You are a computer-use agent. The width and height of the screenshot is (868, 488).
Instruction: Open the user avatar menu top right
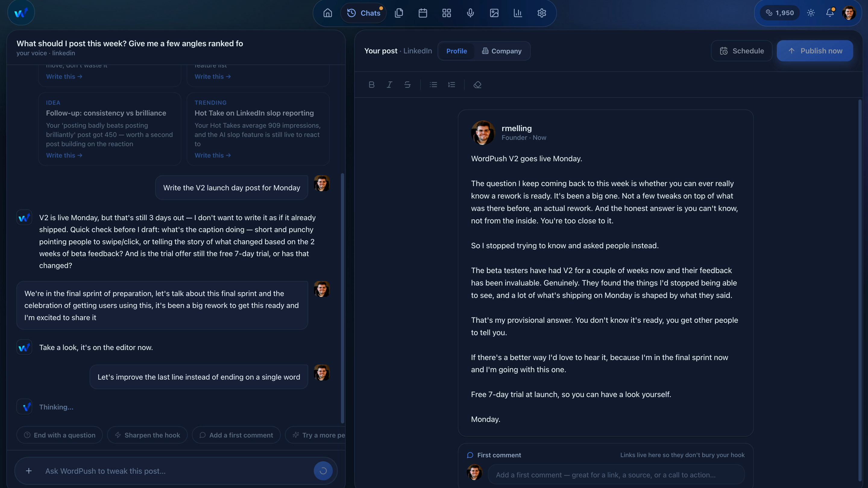[x=849, y=13]
